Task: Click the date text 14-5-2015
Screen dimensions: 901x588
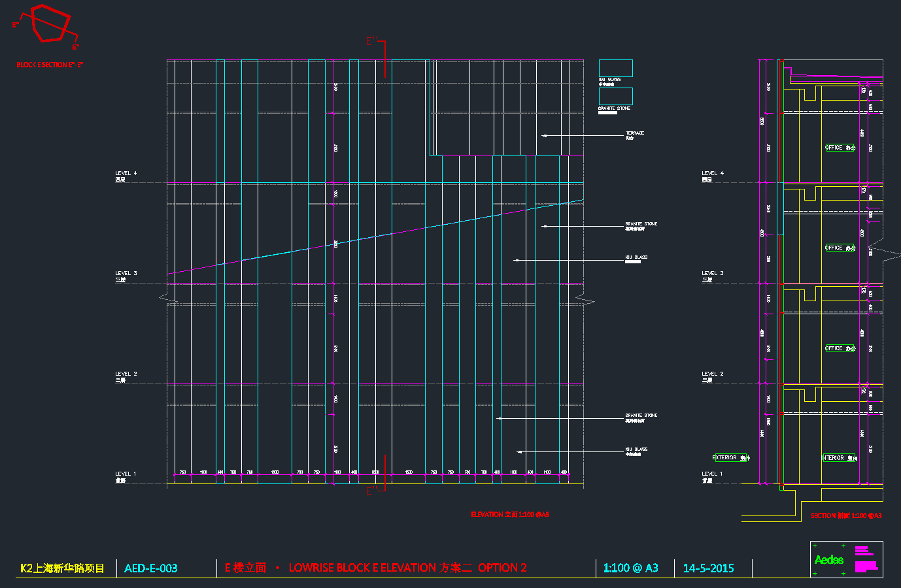Action: (x=708, y=568)
